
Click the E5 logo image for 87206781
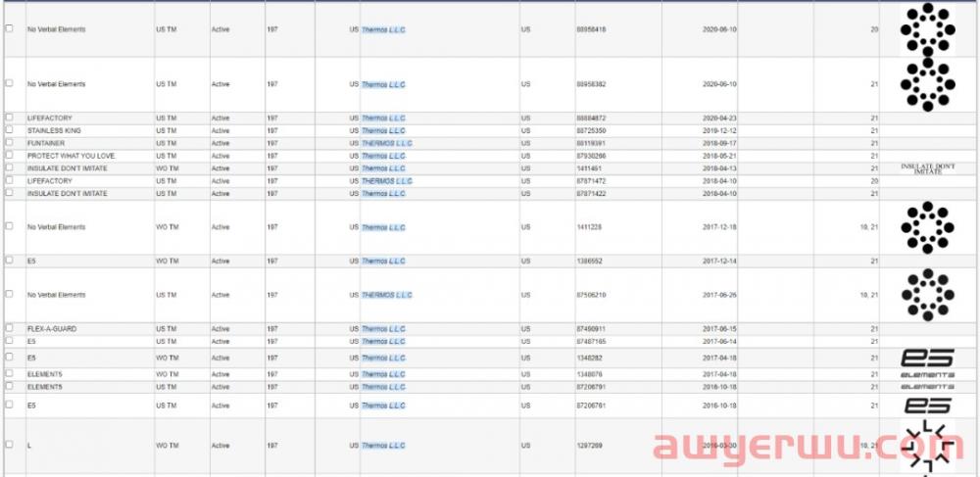click(x=926, y=405)
